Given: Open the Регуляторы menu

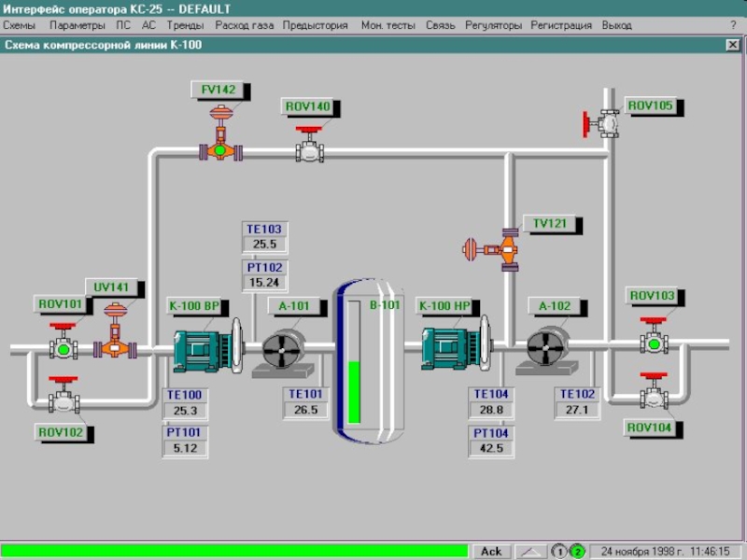Looking at the screenshot, I should coord(493,26).
